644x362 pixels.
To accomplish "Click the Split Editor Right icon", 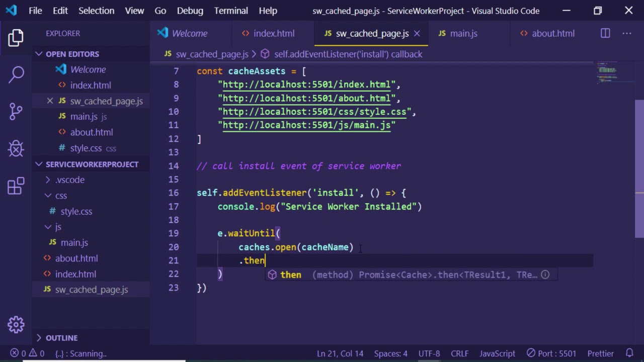I will pyautogui.click(x=605, y=33).
